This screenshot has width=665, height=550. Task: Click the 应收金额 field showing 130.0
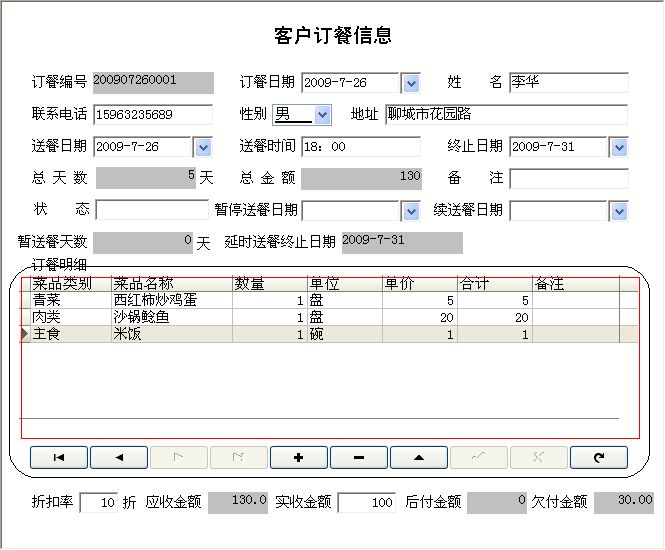click(x=238, y=503)
